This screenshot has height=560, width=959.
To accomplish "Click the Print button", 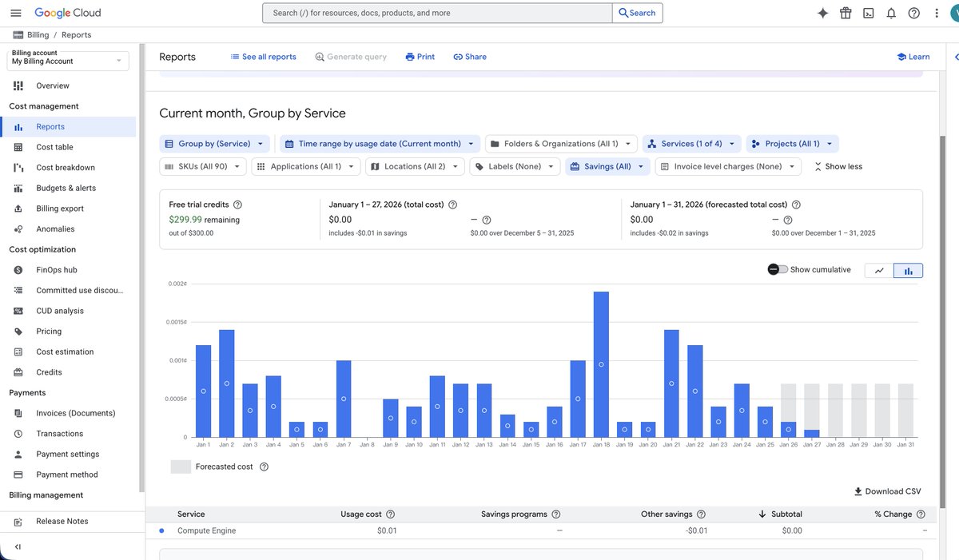I will pos(420,57).
